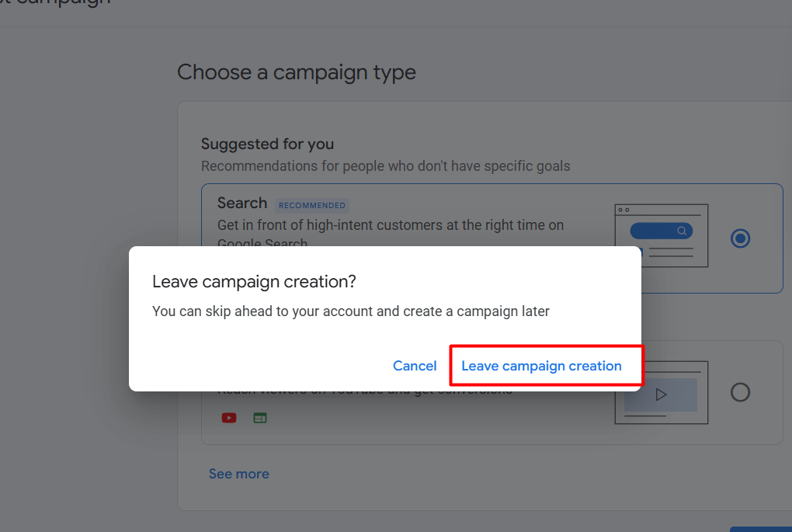The height and width of the screenshot is (532, 792).
Task: Click the partially visible blue button at bottom right
Action: pos(761,529)
